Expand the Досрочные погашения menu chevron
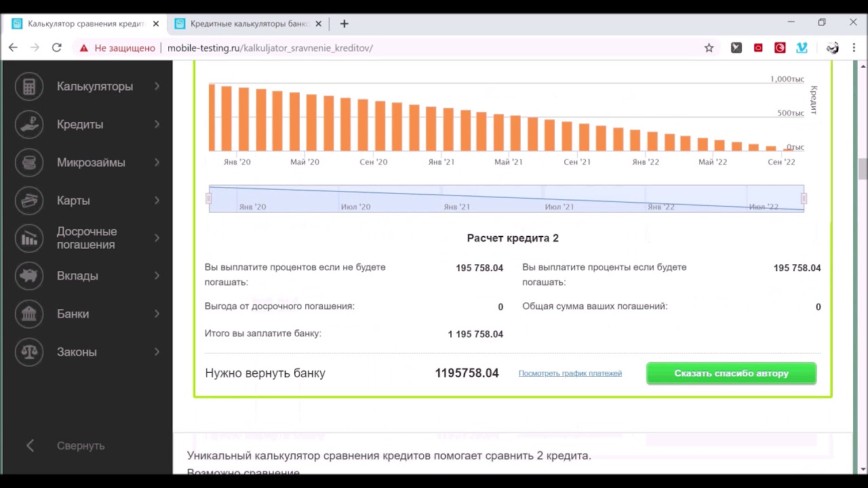This screenshot has height=488, width=868. (x=157, y=238)
